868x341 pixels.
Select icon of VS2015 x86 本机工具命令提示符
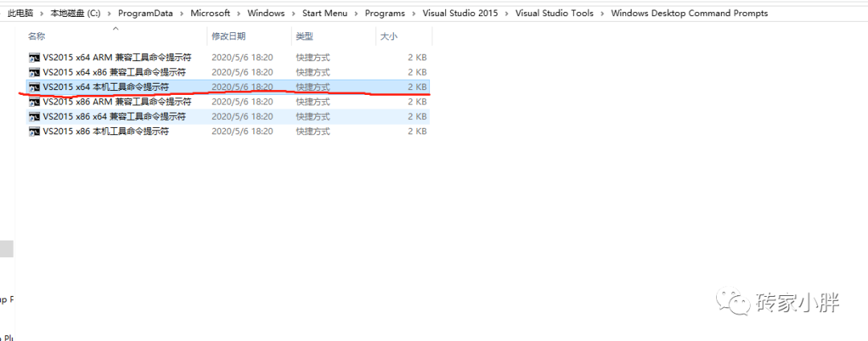click(35, 132)
